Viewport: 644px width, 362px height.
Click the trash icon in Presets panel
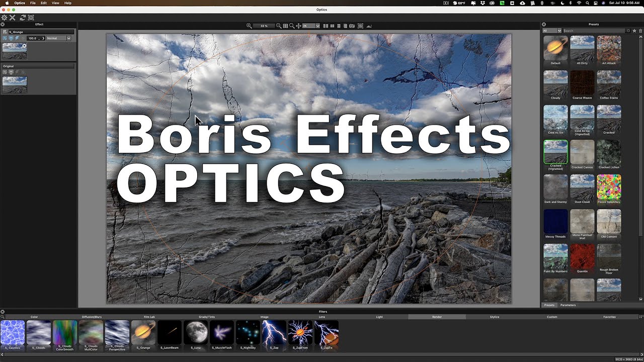pyautogui.click(x=640, y=31)
